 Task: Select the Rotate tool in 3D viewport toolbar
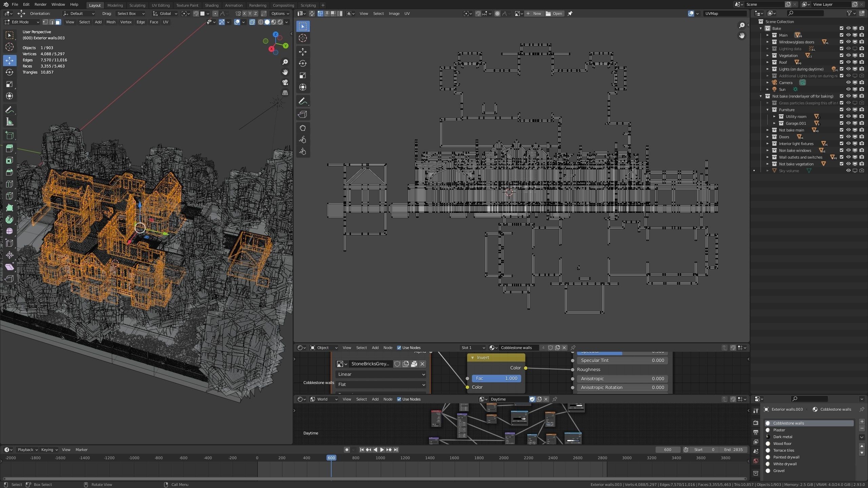point(9,72)
